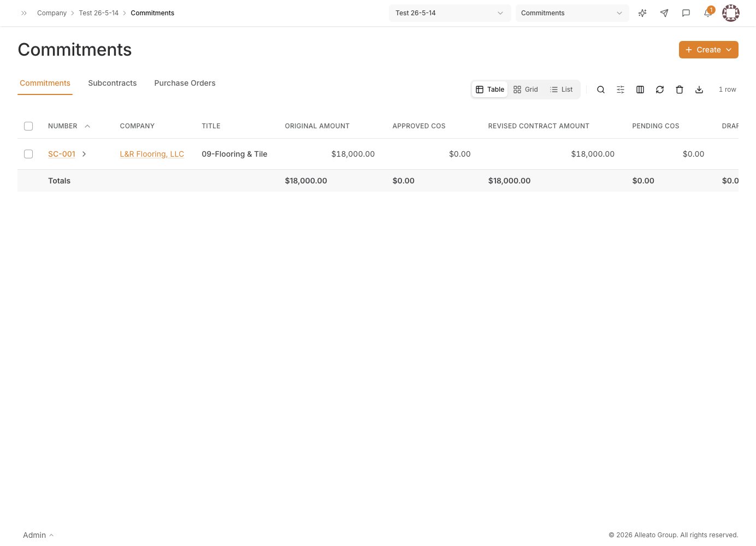Click the trash delete icon
This screenshot has height=546, width=756.
[680, 90]
